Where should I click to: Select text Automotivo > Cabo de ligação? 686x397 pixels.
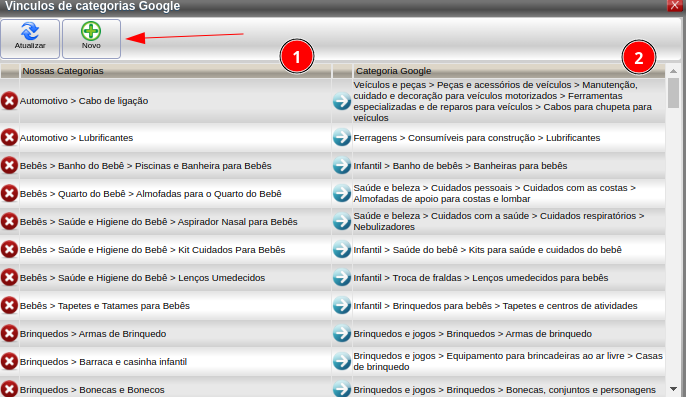point(84,101)
